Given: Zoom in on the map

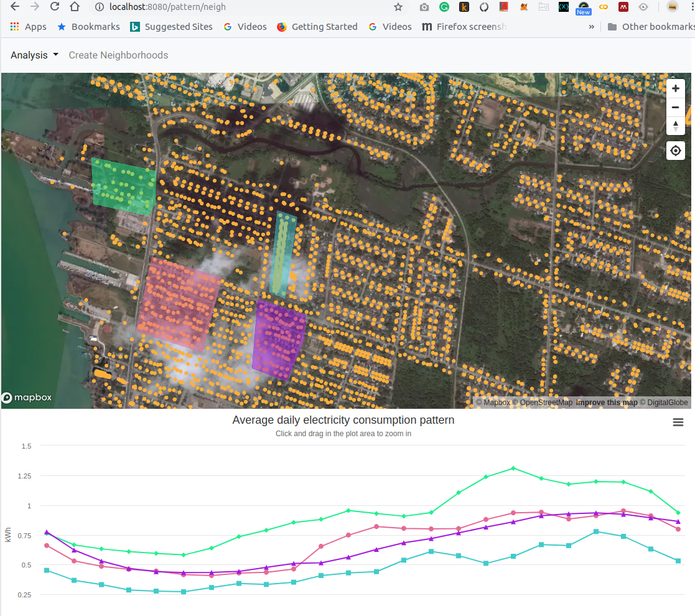Looking at the screenshot, I should (x=676, y=88).
